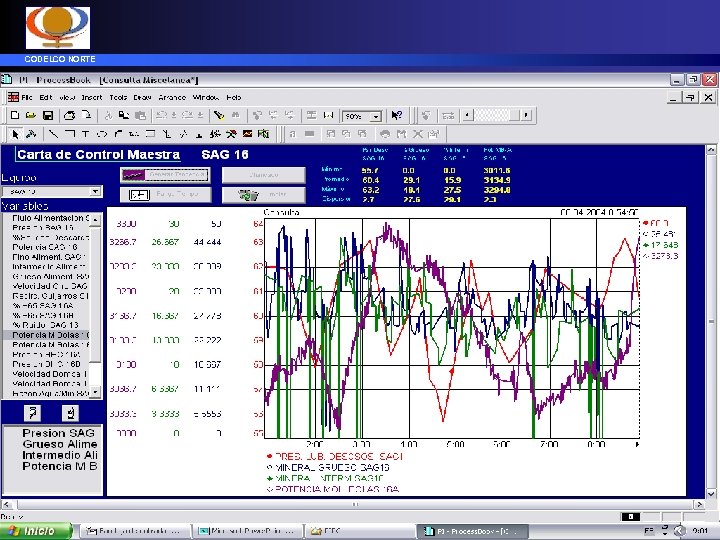Click the left small button below Variables list

(x=32, y=413)
